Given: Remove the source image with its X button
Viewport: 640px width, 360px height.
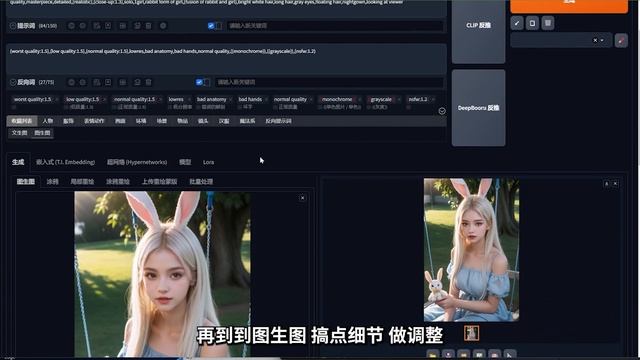Looking at the screenshot, I should (302, 198).
